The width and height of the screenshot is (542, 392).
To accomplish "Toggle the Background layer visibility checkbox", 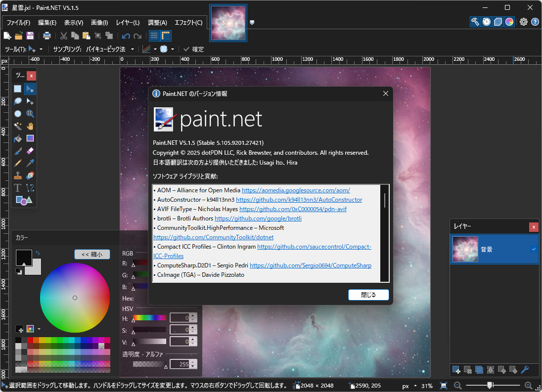I will tap(533, 250).
